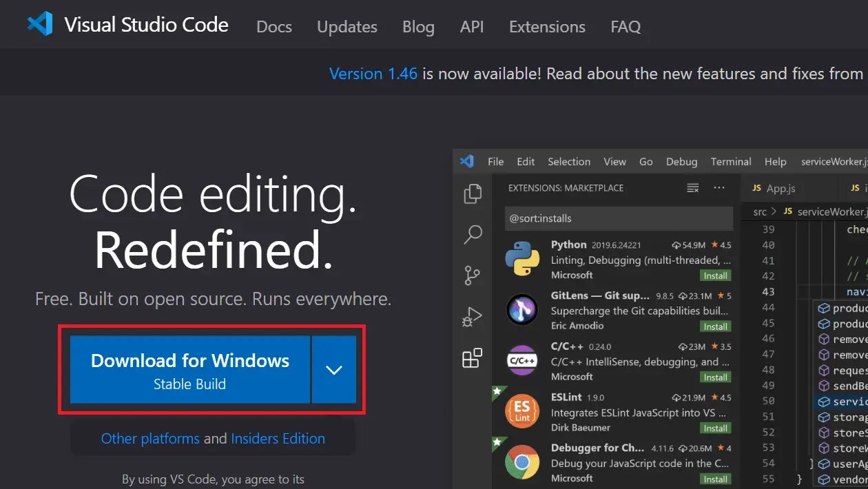This screenshot has width=868, height=489.
Task: Open Run and Debug icon in activity bar
Action: 473,317
